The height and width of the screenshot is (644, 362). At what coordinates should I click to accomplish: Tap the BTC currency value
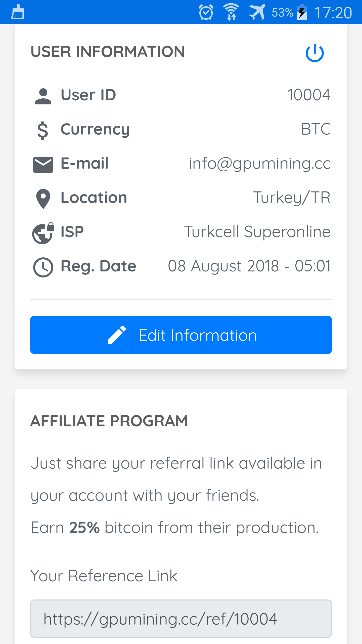(316, 129)
